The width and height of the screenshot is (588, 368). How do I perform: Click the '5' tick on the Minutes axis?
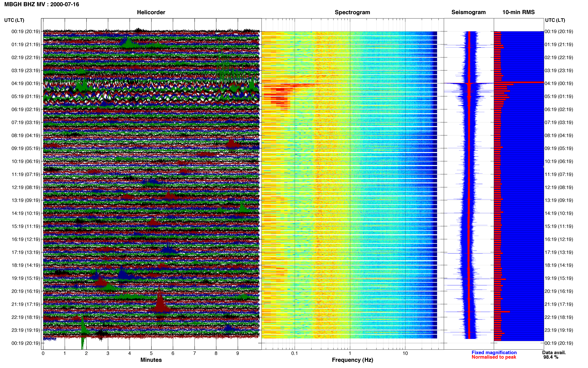151,353
